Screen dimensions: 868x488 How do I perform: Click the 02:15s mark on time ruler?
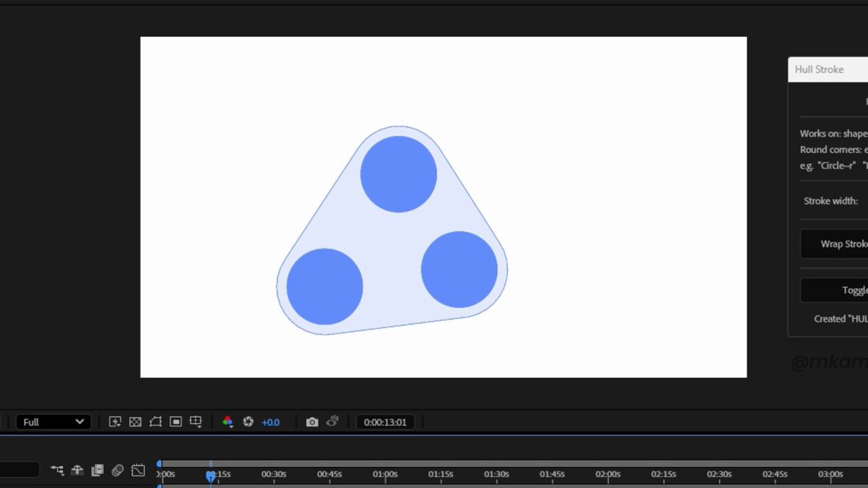(663, 474)
